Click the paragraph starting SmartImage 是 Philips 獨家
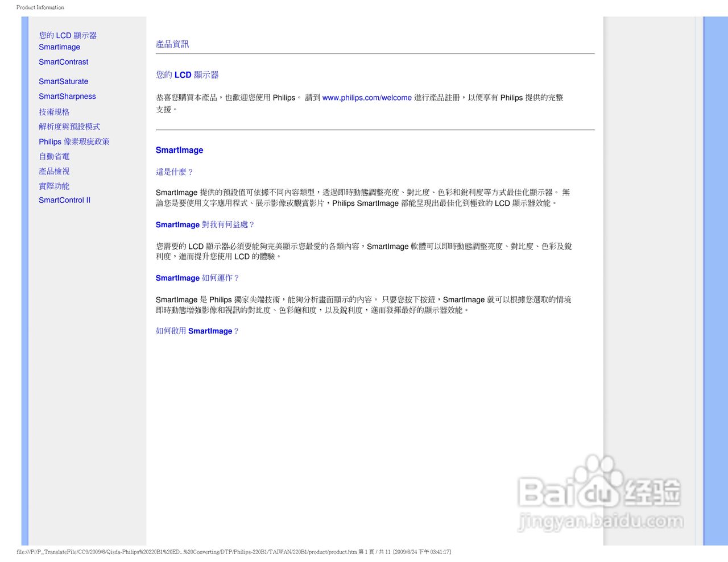The image size is (728, 562). [x=363, y=305]
